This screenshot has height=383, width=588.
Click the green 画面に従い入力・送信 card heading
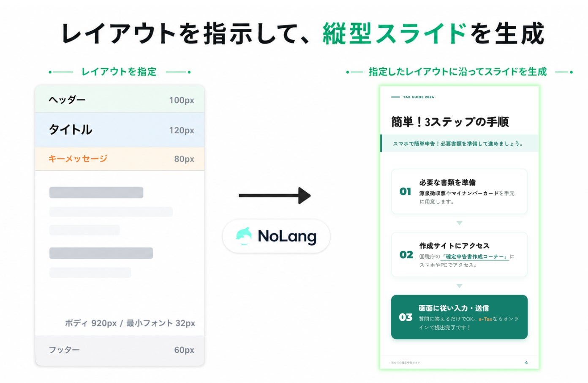[454, 308]
